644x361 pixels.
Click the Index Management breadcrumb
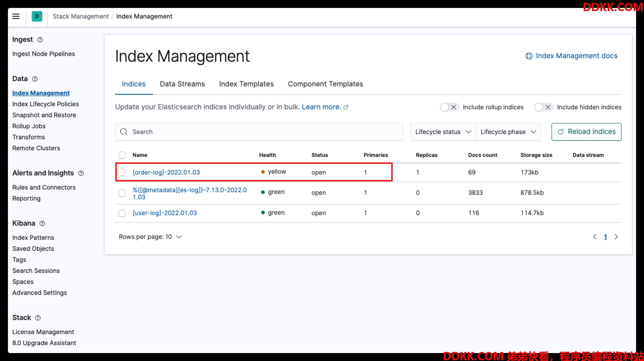tap(144, 16)
